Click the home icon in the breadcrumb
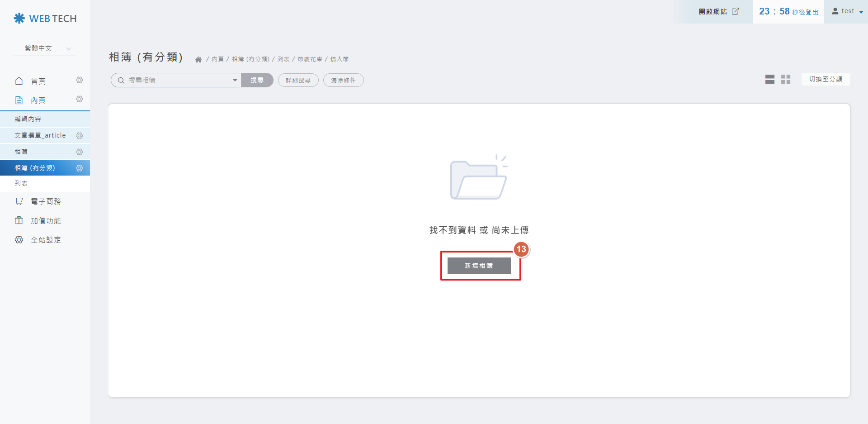The height and width of the screenshot is (424, 868). (x=198, y=60)
